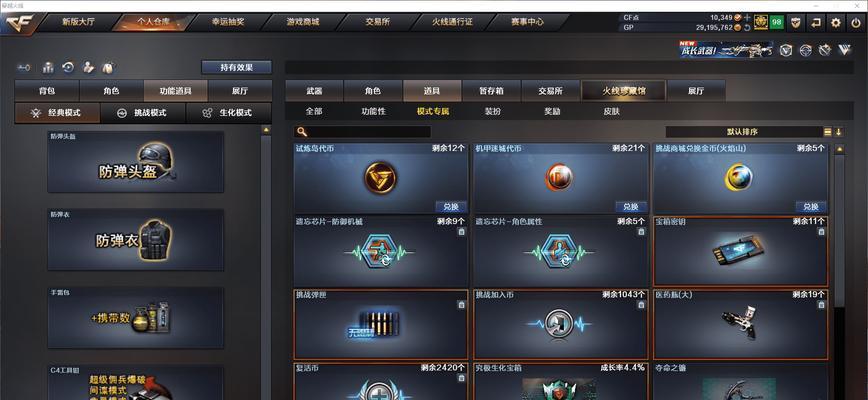868x400 pixels.
Task: Click the glowing V emblem icon
Action: click(x=844, y=50)
